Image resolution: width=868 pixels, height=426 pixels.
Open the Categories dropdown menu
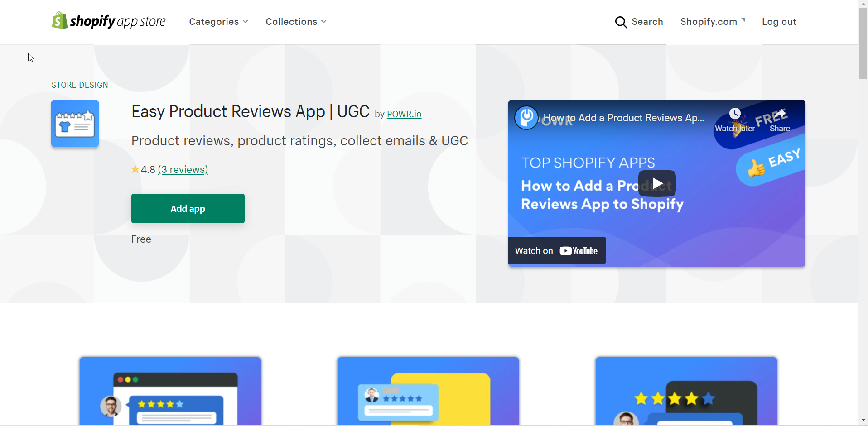(218, 22)
